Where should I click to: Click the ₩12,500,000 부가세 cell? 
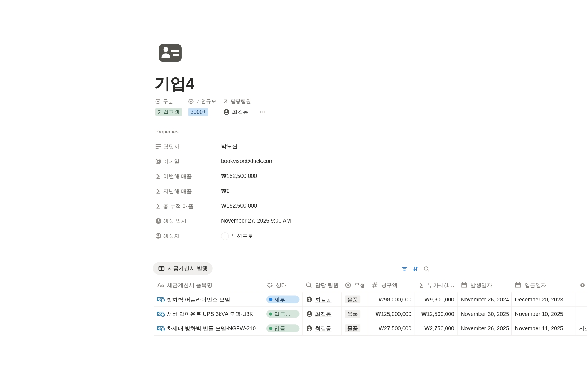tap(436, 314)
